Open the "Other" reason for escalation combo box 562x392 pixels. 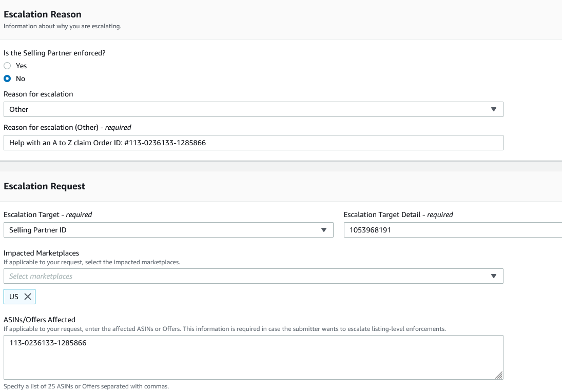coord(246,109)
